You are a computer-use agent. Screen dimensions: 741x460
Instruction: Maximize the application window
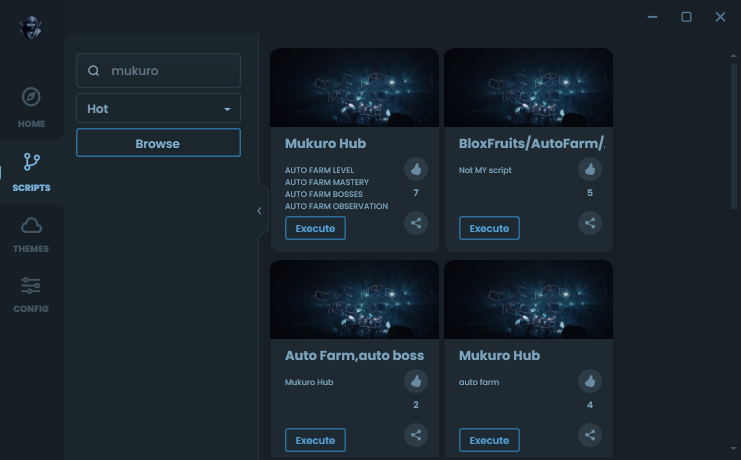tap(686, 17)
